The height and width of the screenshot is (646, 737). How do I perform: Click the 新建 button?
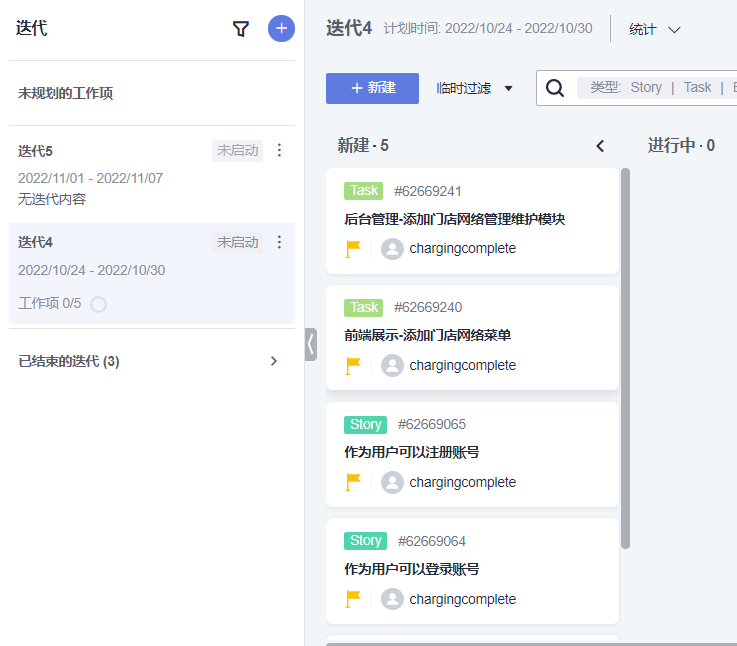pyautogui.click(x=372, y=88)
